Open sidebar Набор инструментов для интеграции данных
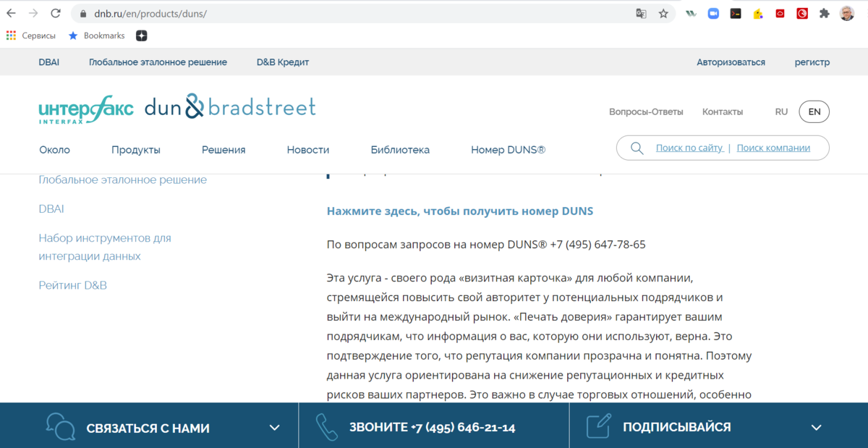868x448 pixels. coord(105,247)
